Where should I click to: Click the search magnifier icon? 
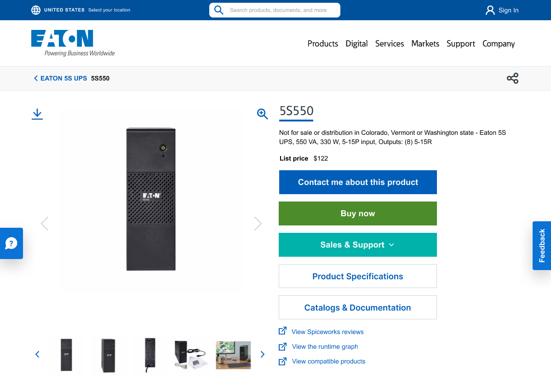coord(218,10)
